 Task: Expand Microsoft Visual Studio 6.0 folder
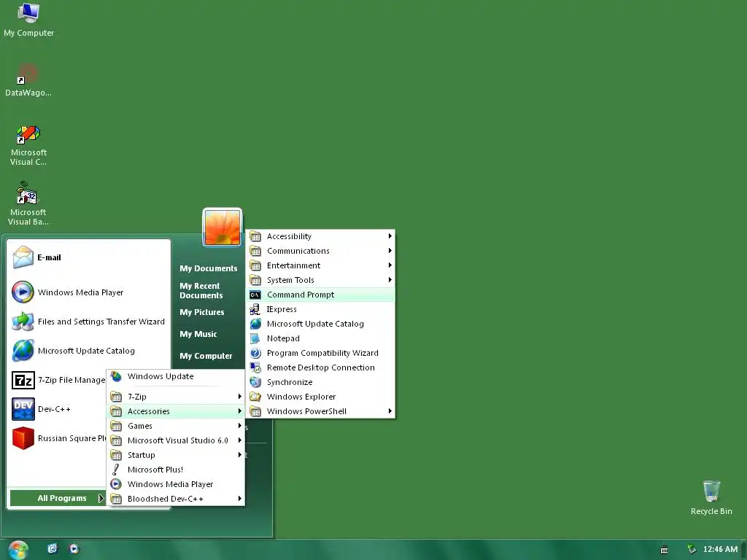(176, 440)
